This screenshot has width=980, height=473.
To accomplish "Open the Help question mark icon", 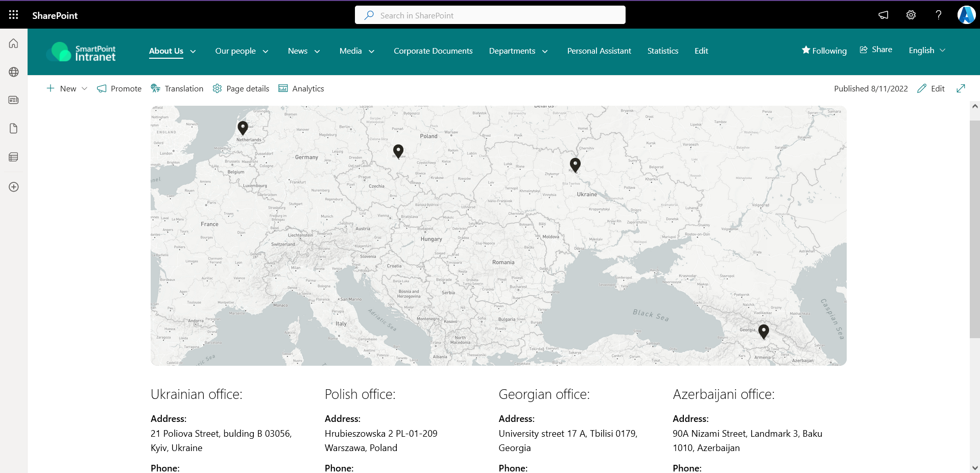I will pos(938,15).
